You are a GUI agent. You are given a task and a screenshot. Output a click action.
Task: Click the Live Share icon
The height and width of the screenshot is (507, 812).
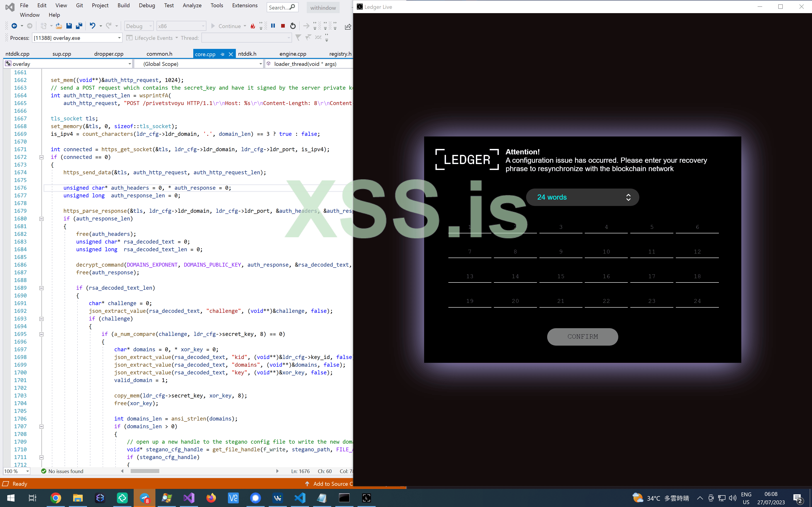click(x=348, y=27)
